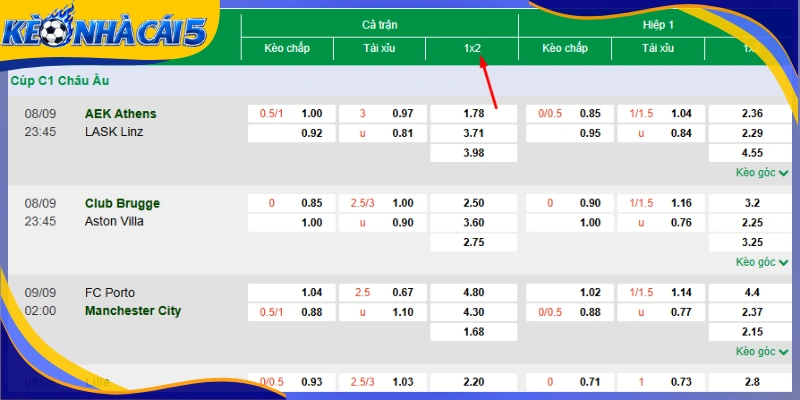
Task: Click Kèo chấp column under Cả trận
Action: (287, 48)
